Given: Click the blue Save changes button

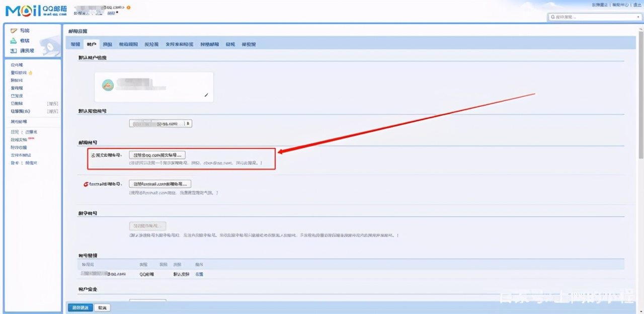Looking at the screenshot, I should (x=80, y=307).
